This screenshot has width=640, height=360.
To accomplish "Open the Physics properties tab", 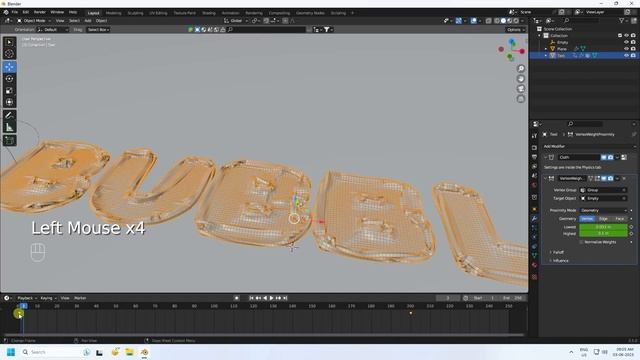I will click(x=534, y=237).
